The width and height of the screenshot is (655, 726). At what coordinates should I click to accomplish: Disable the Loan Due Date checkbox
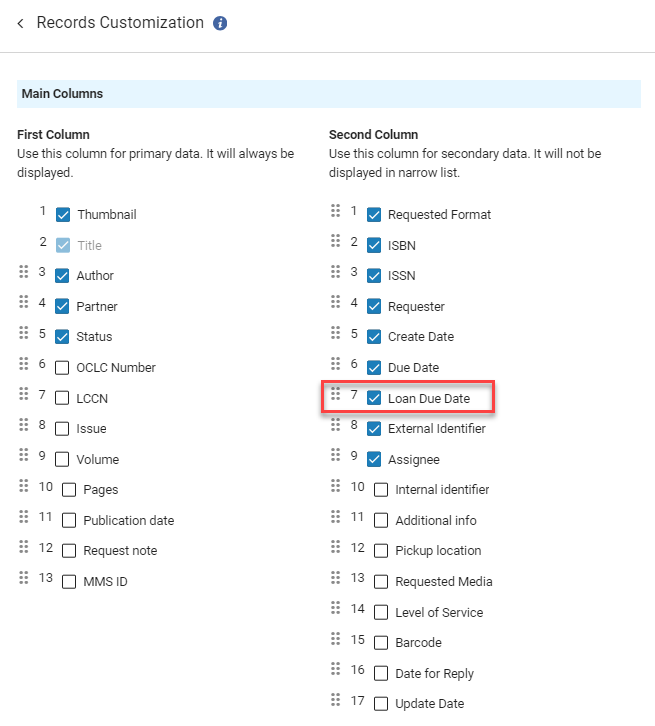[374, 398]
